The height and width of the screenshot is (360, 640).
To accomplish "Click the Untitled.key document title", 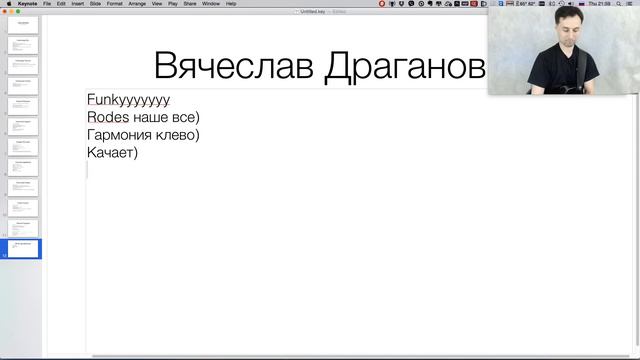I will pyautogui.click(x=313, y=11).
